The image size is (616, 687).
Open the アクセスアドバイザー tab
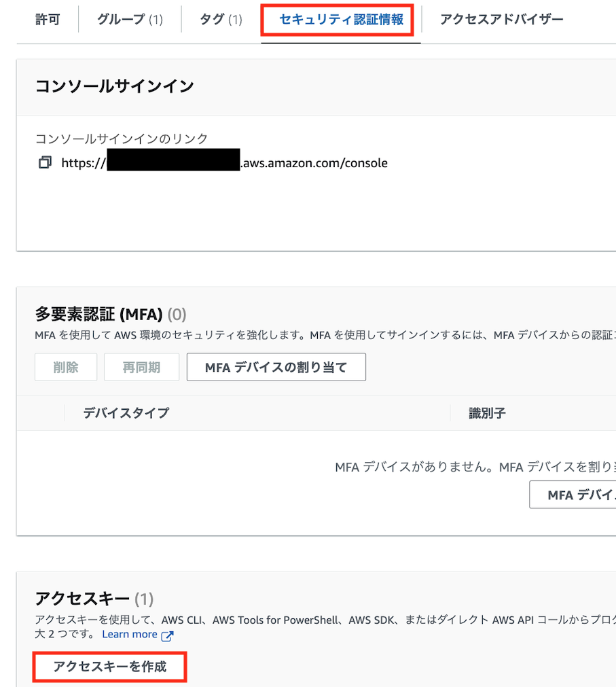tap(501, 20)
